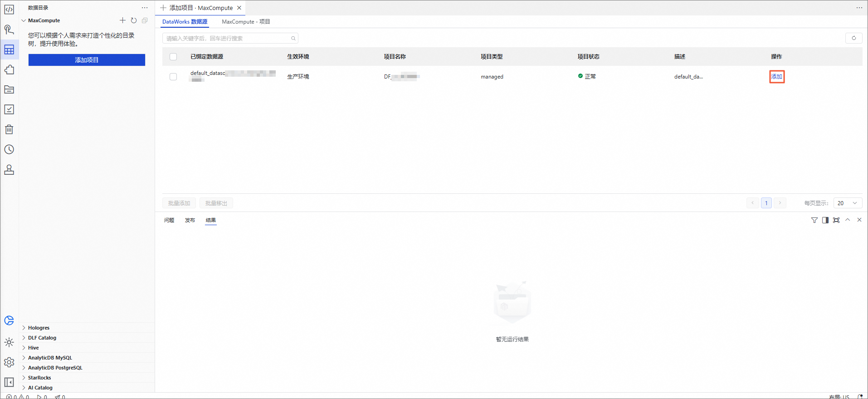
Task: Click the run count icon in status bar
Action: (x=39, y=397)
